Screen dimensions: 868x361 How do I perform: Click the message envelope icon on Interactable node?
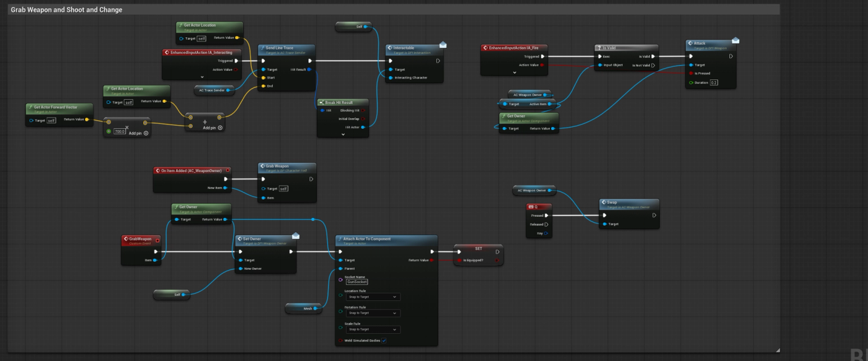pyautogui.click(x=443, y=45)
